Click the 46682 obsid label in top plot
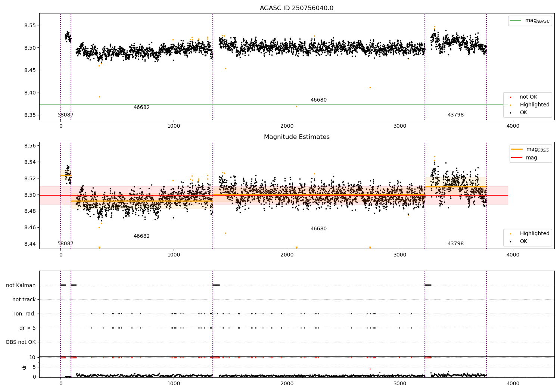 click(x=141, y=108)
